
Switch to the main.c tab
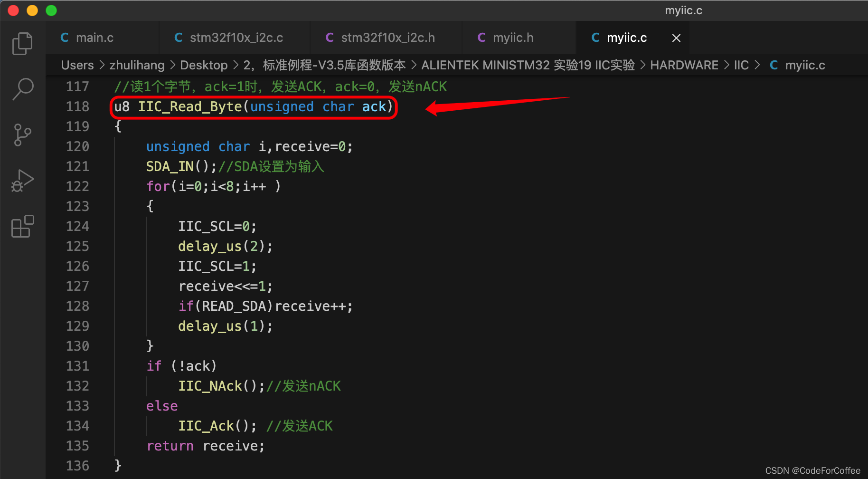click(x=94, y=38)
